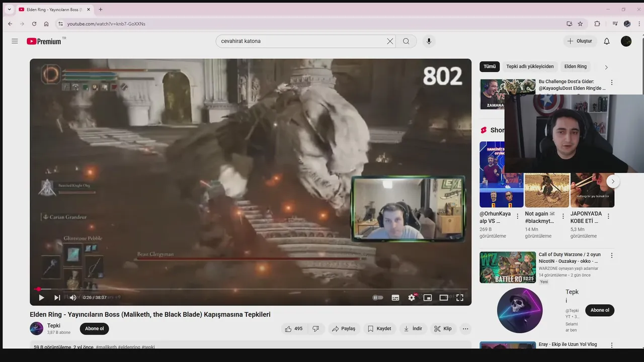This screenshot has height=362, width=644.
Task: Close the Elden Ring browser tab
Action: coord(89,10)
